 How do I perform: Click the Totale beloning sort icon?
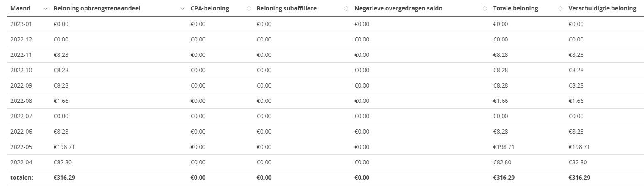point(561,9)
